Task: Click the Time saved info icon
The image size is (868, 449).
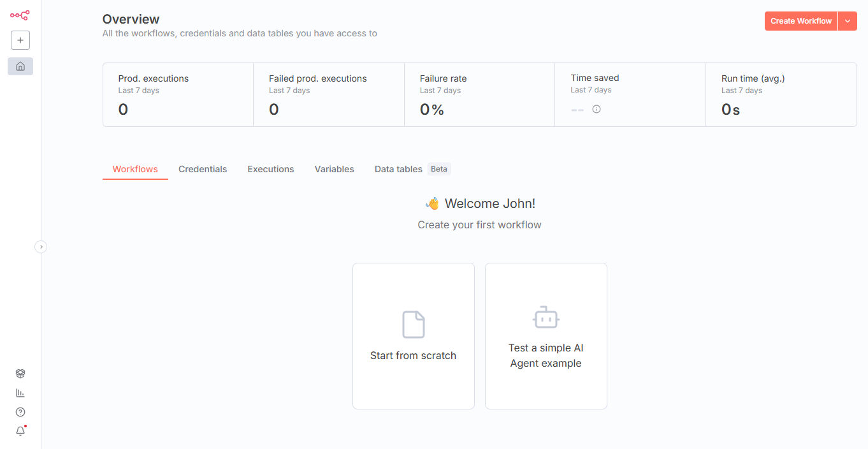Action: click(597, 109)
